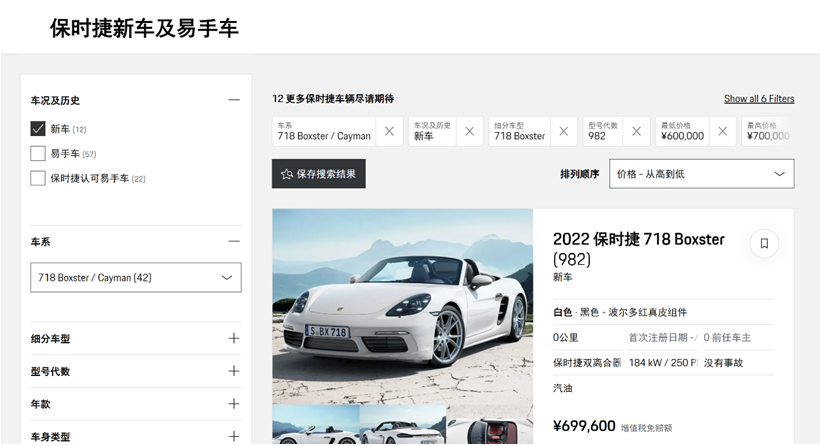Remove the 982 型号代数 filter chip
820x446 pixels.
636,131
